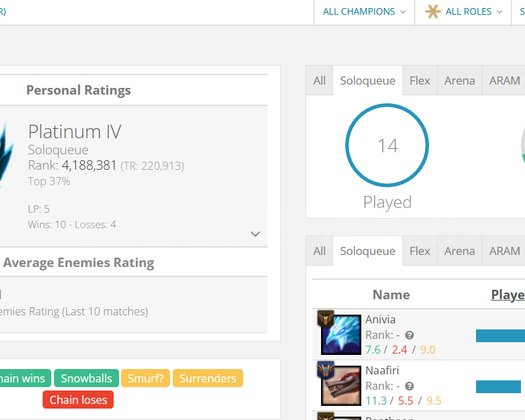The height and width of the screenshot is (420, 525).
Task: Select Flex tab above Played circle
Action: pyautogui.click(x=420, y=81)
